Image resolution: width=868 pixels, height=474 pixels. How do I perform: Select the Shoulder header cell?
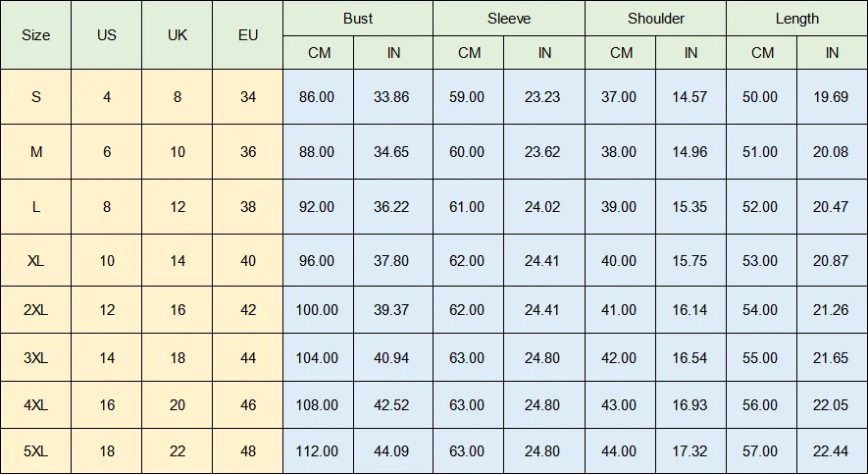(x=655, y=19)
